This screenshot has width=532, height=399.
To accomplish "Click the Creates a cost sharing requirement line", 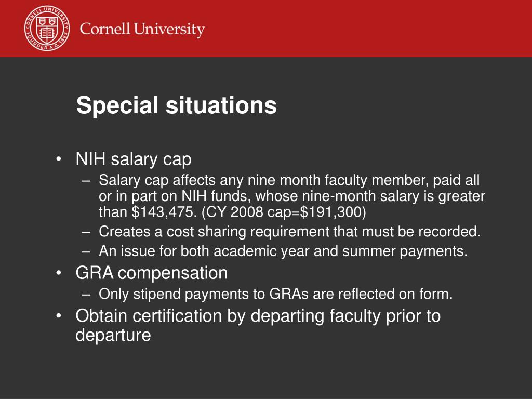I will (289, 232).
